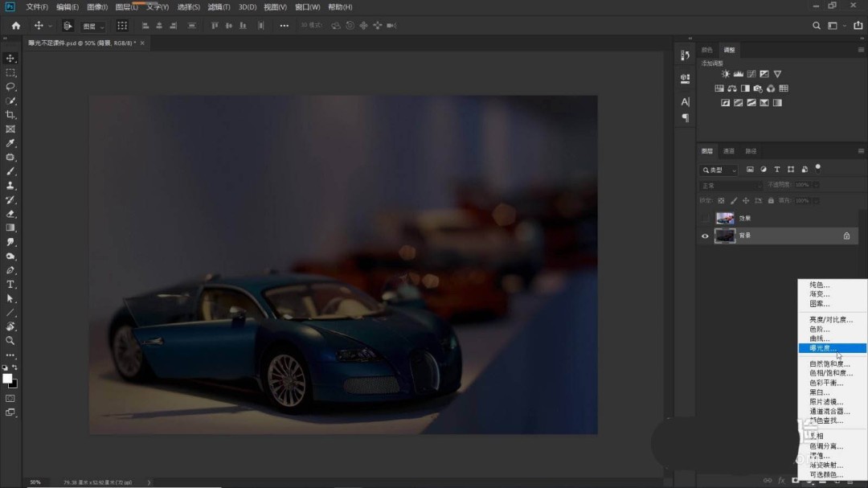
Task: Click the foreground color swatch
Action: coord(7,379)
